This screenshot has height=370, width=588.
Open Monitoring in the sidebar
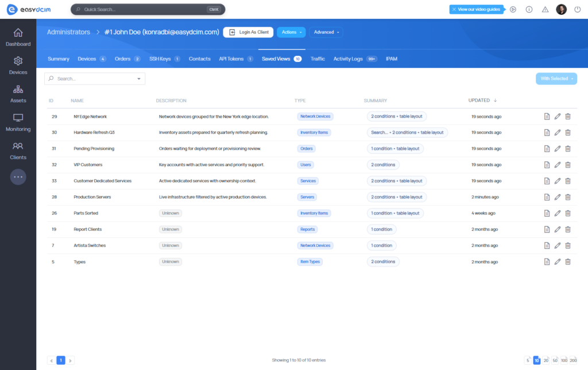(18, 123)
